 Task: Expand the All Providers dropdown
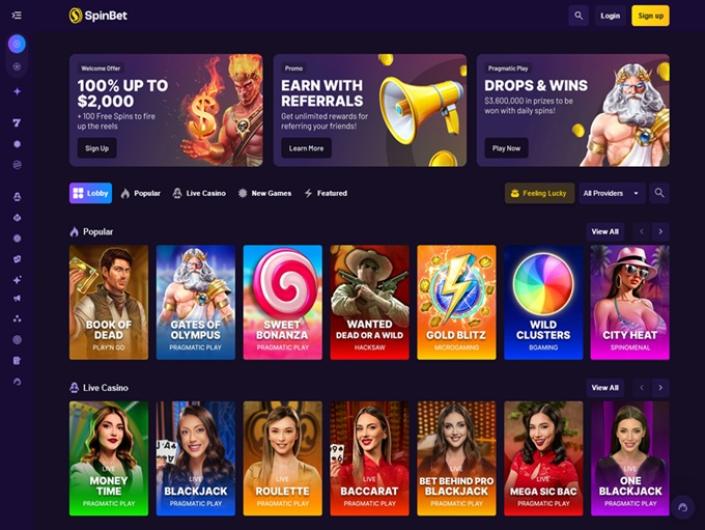tap(612, 193)
